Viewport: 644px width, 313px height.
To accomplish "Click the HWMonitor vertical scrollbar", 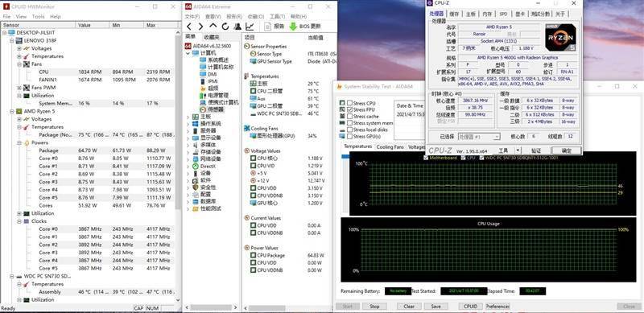I will click(x=178, y=123).
